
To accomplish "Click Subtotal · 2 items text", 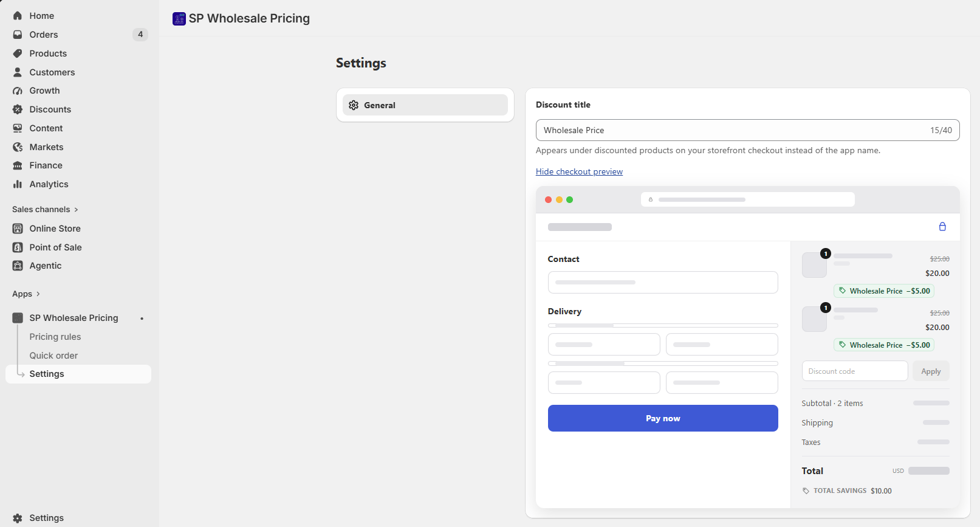I will click(x=832, y=404).
